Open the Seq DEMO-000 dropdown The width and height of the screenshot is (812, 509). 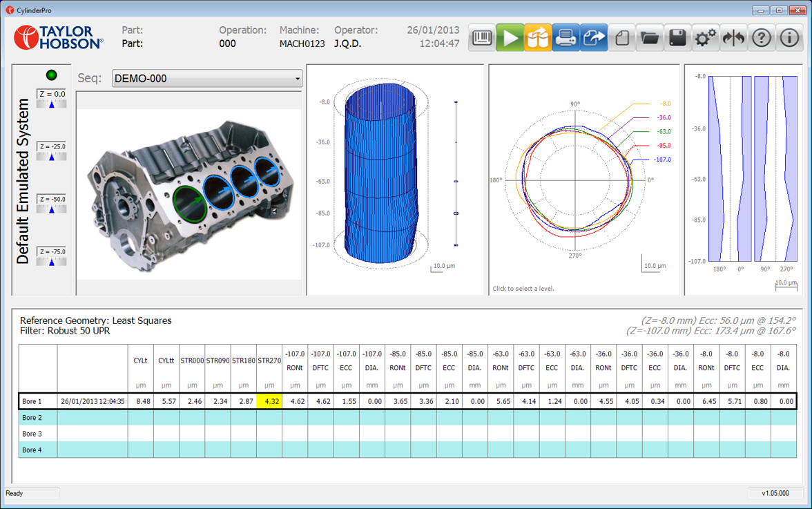pos(207,78)
